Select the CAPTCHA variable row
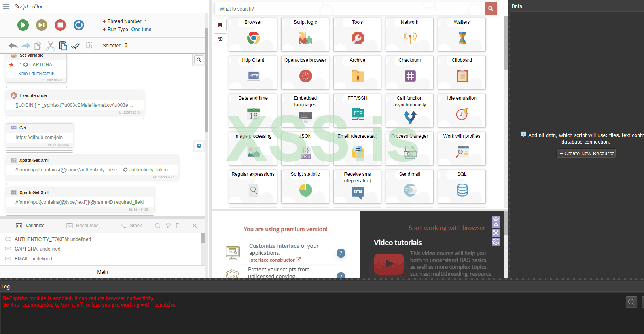 (38, 249)
